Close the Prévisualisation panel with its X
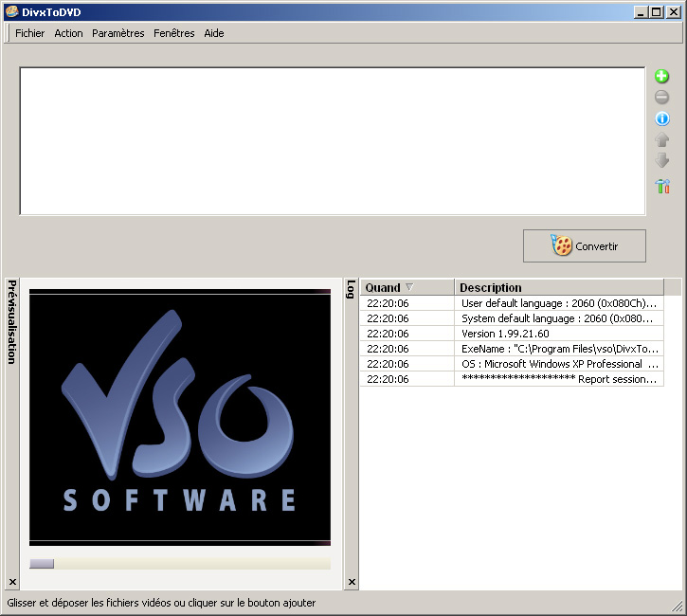 pos(12,582)
